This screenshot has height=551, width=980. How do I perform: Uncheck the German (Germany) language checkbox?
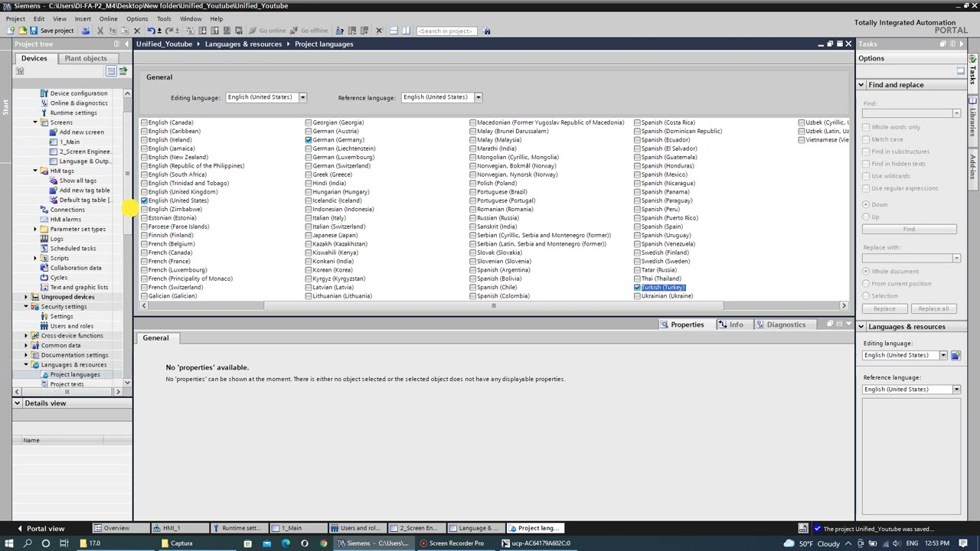click(309, 140)
